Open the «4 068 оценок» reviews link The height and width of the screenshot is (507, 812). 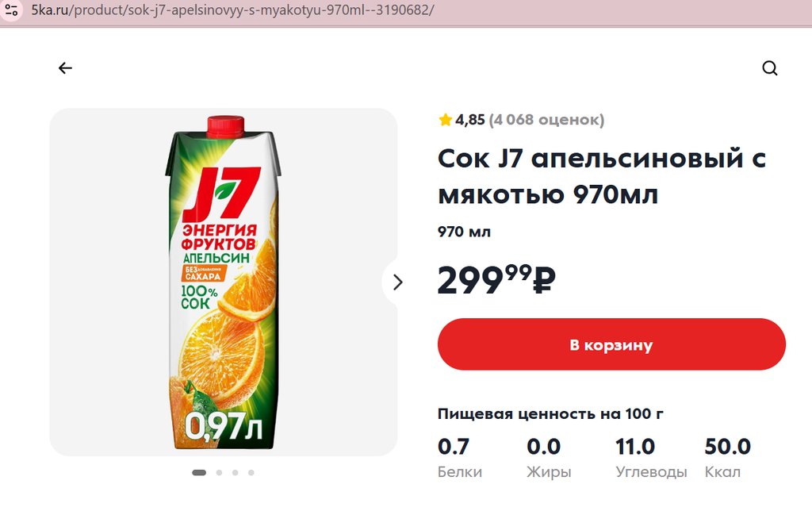pos(546,120)
